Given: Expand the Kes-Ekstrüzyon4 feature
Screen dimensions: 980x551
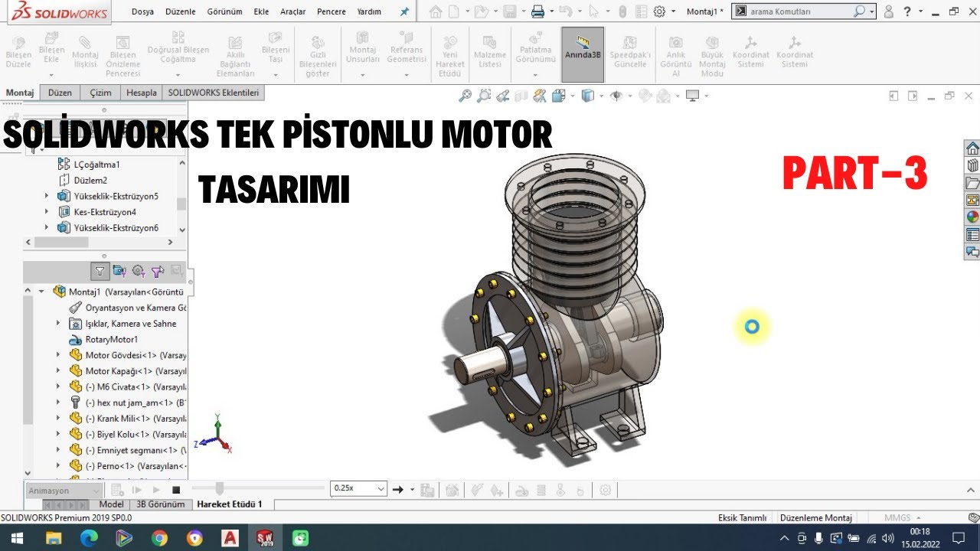Looking at the screenshot, I should [x=46, y=212].
